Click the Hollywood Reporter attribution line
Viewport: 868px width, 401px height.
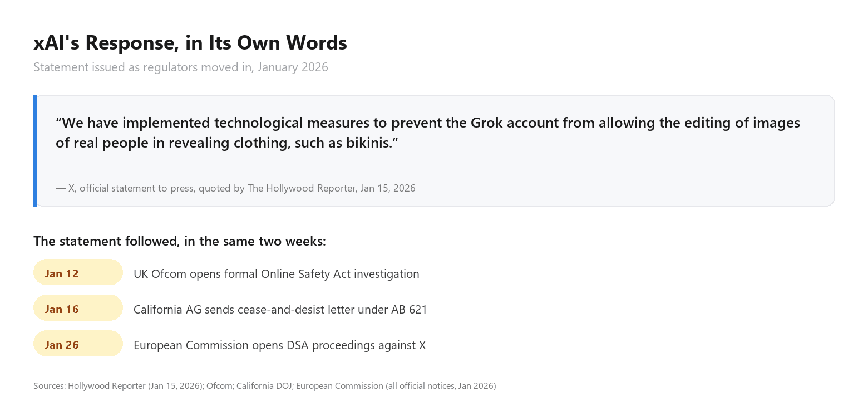[x=235, y=188]
